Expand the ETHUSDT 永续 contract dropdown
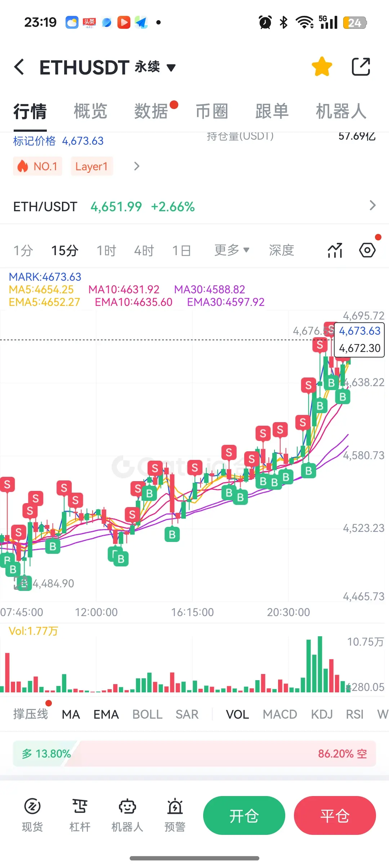 pos(171,67)
